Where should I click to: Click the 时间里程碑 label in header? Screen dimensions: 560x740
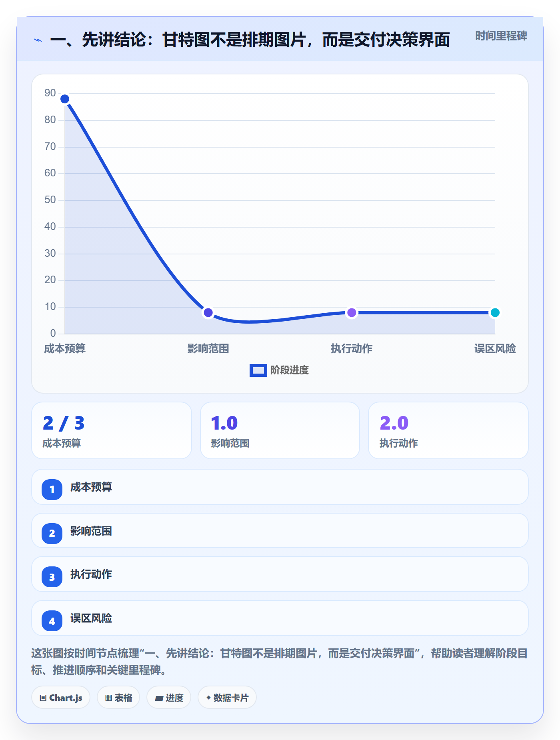pos(501,36)
